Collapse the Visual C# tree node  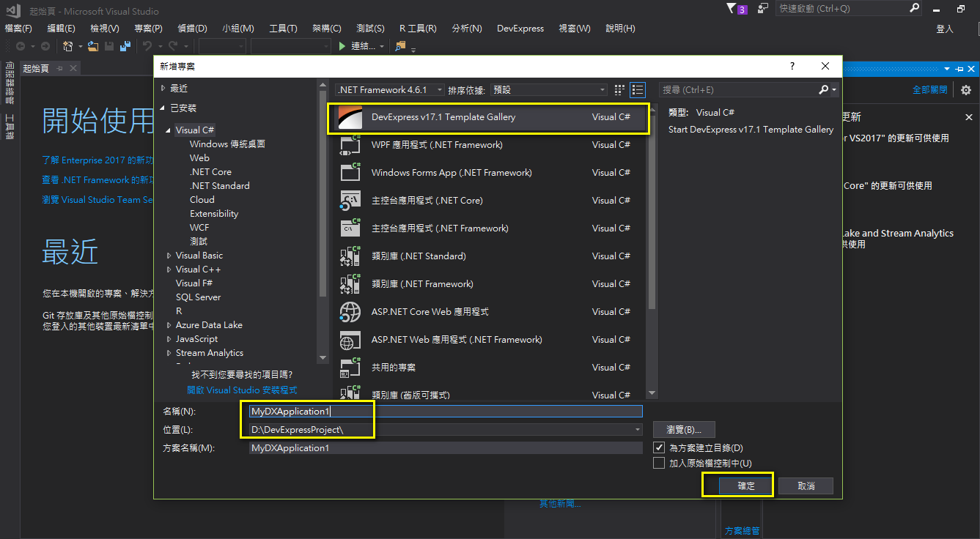coord(169,130)
